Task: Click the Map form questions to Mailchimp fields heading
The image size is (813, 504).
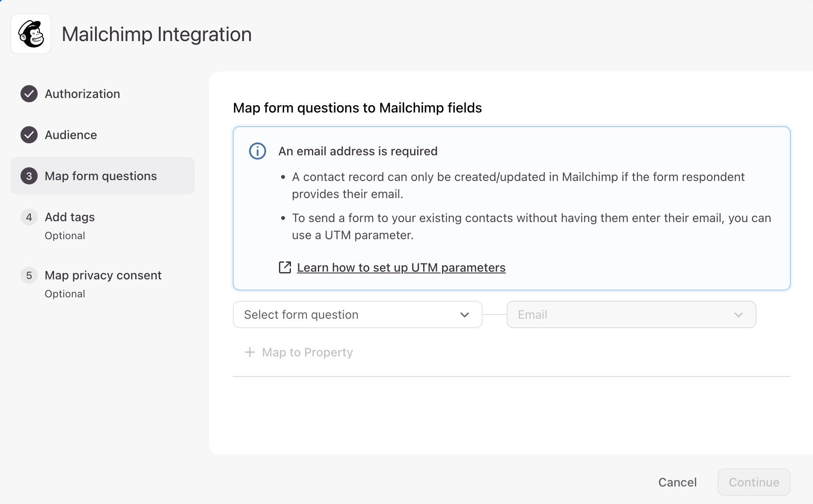Action: (357, 108)
